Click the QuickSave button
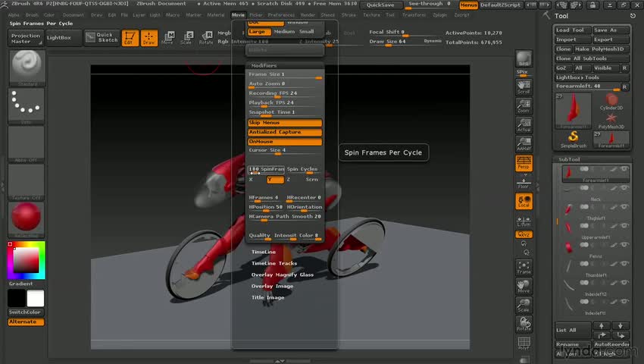 [x=381, y=5]
